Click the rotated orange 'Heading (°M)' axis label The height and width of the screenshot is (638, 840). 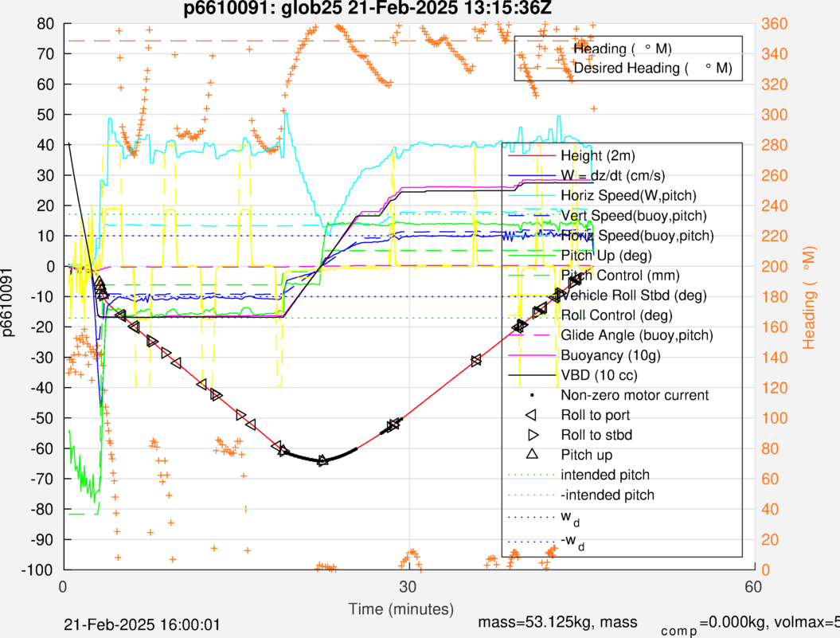[808, 298]
